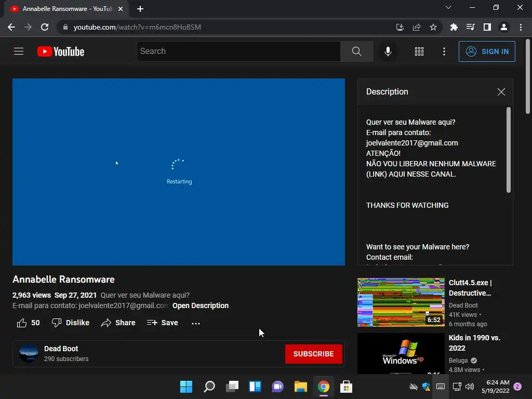Click the address bar URL
The height and width of the screenshot is (399, 532).
point(137,27)
